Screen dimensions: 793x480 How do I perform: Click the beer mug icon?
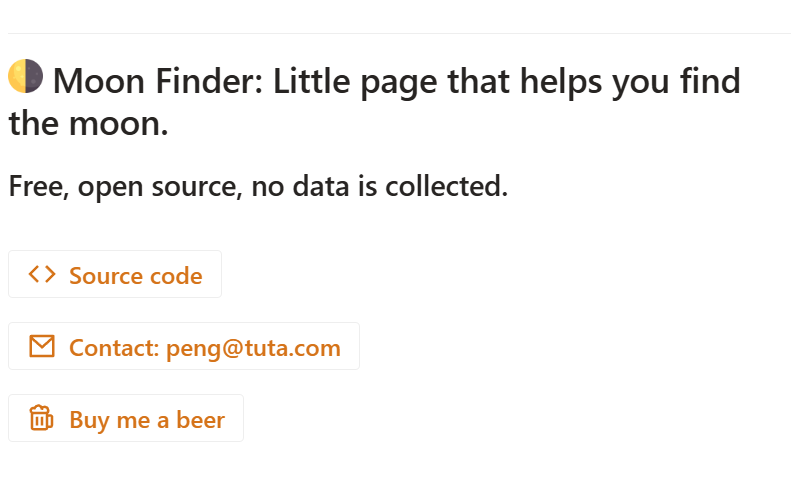[41, 418]
